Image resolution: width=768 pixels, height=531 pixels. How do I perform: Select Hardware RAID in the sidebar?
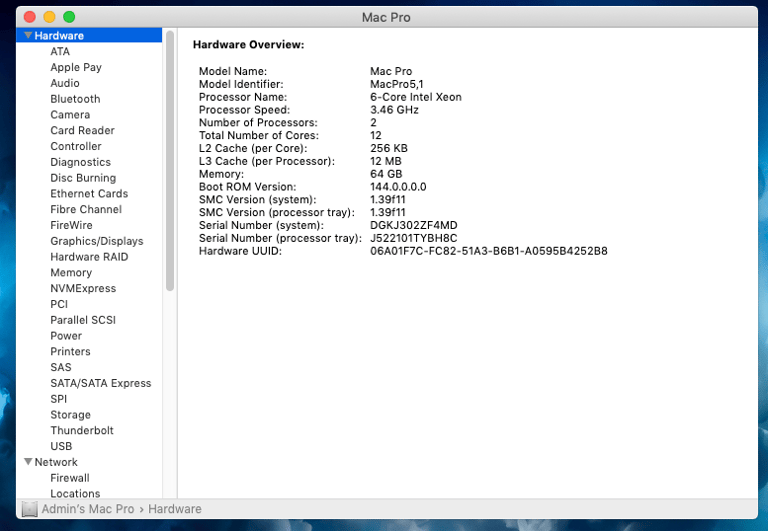[89, 257]
